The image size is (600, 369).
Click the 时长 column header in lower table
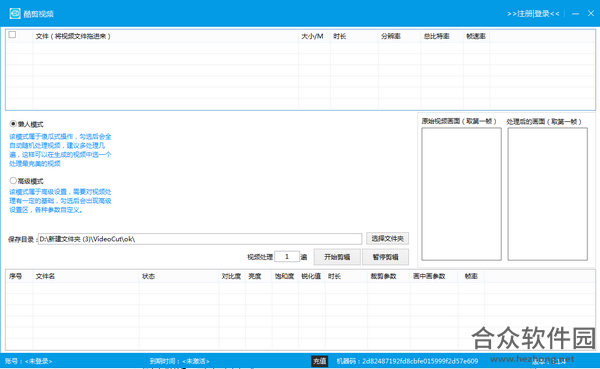click(x=346, y=276)
